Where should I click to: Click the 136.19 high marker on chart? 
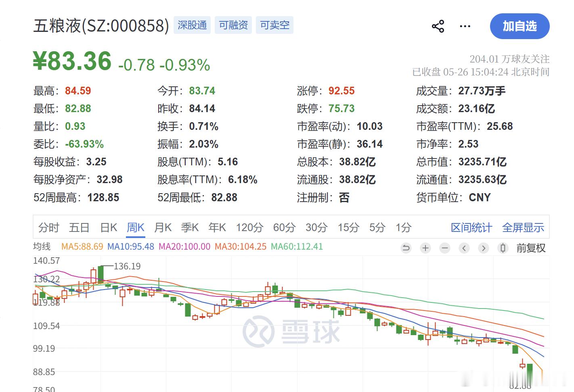(127, 266)
